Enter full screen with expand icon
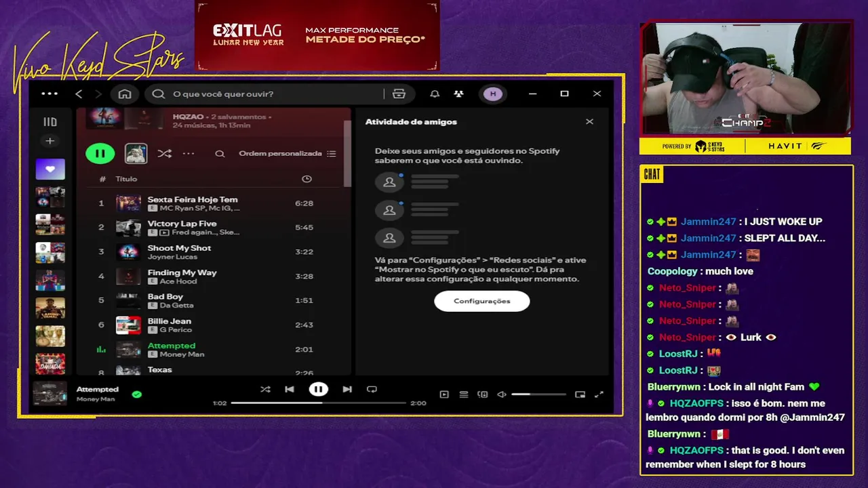This screenshot has width=868, height=488. (599, 394)
